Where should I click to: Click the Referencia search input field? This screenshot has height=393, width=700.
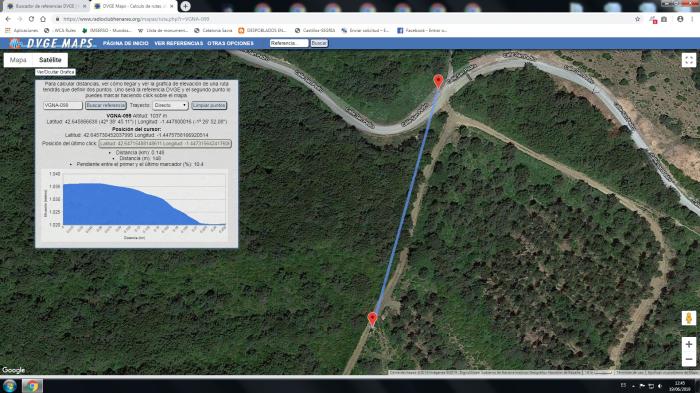click(x=289, y=43)
